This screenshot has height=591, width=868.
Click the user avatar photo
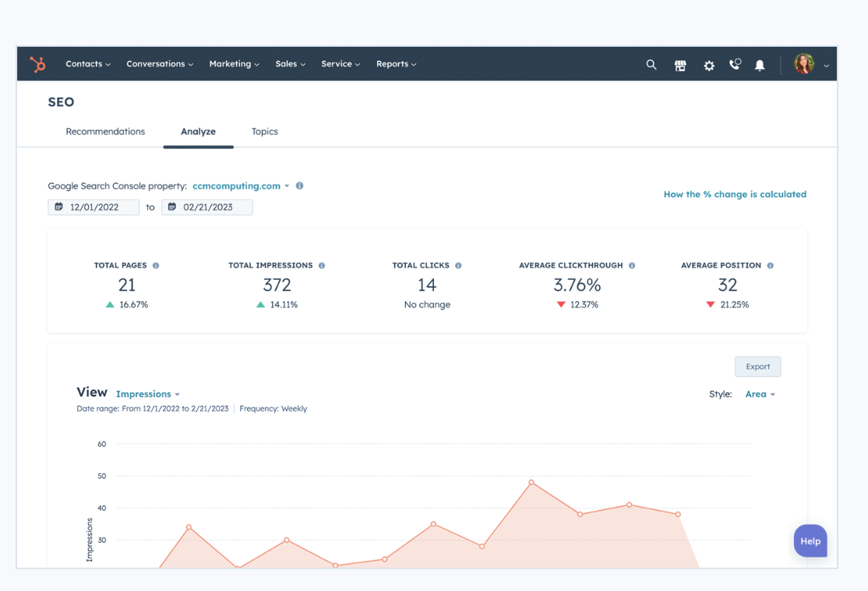point(804,64)
